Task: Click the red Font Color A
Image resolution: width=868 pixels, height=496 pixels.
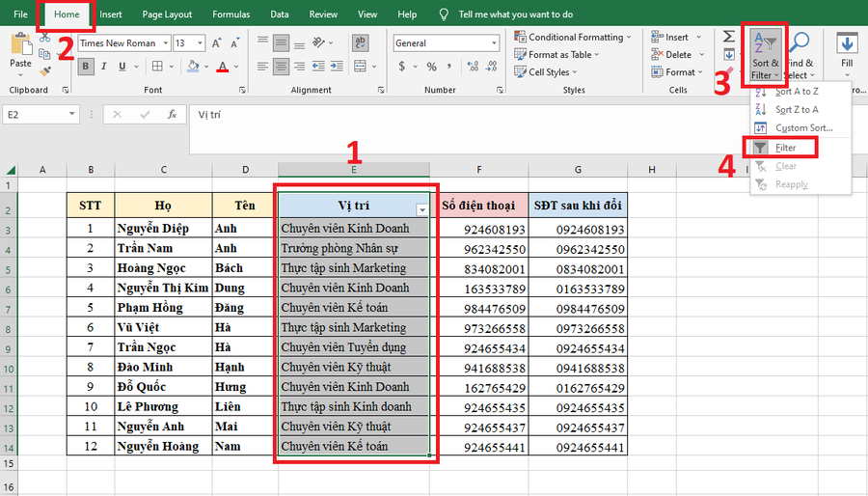Action: pos(223,67)
